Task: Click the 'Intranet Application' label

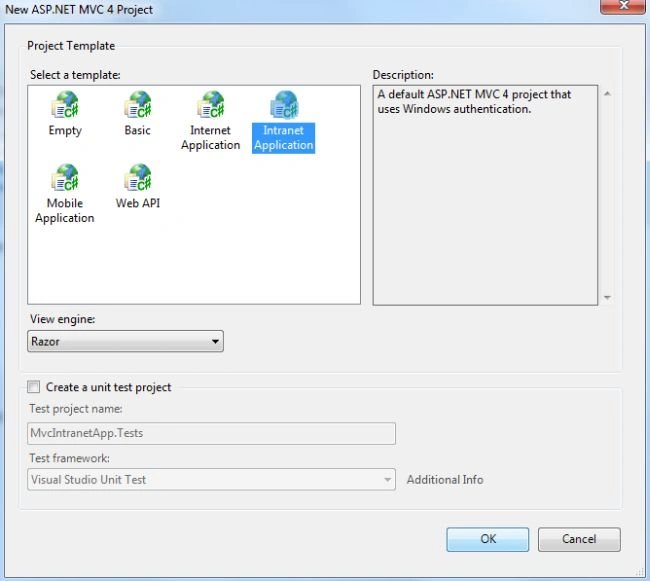Action: coord(284,138)
